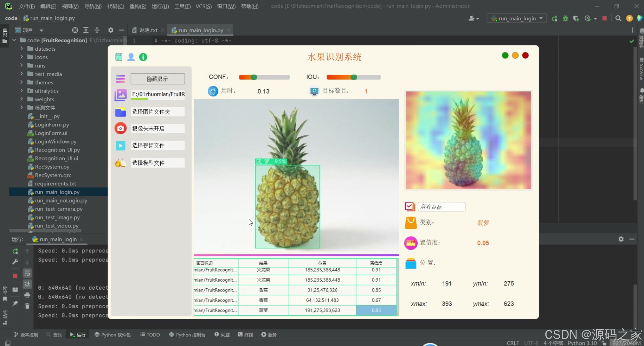The width and height of the screenshot is (644, 346).
Task: Switch to 说明.txt editor tab
Action: pyautogui.click(x=148, y=30)
